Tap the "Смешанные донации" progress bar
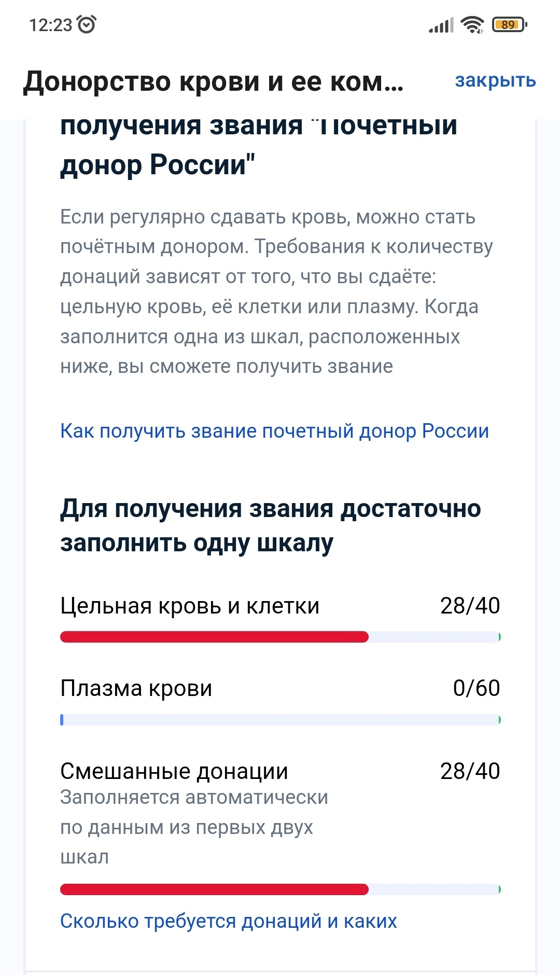 click(x=280, y=889)
